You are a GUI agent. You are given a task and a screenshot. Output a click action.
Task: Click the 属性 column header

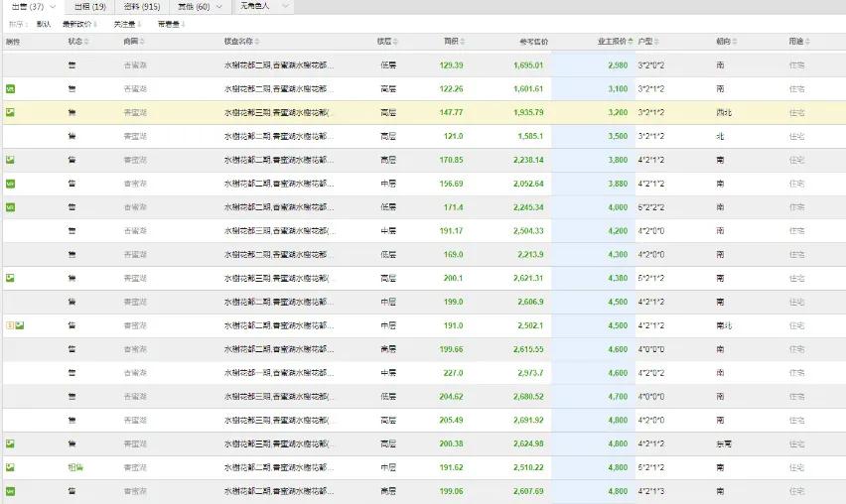12,42
